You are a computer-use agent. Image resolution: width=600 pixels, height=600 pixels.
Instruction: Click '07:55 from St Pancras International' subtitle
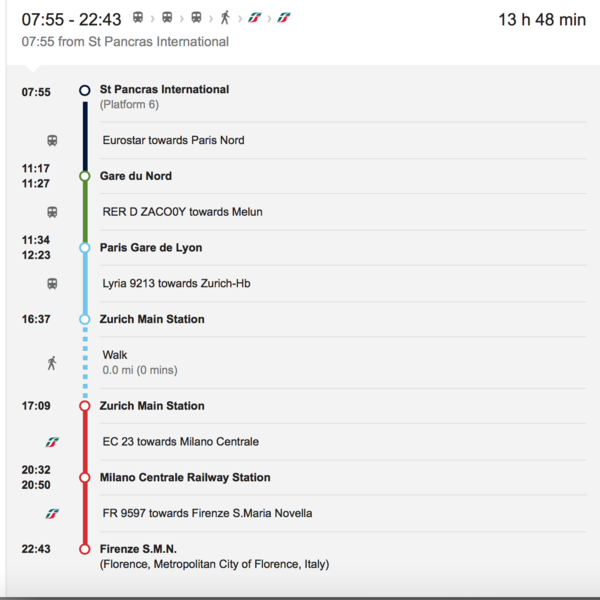(x=125, y=41)
